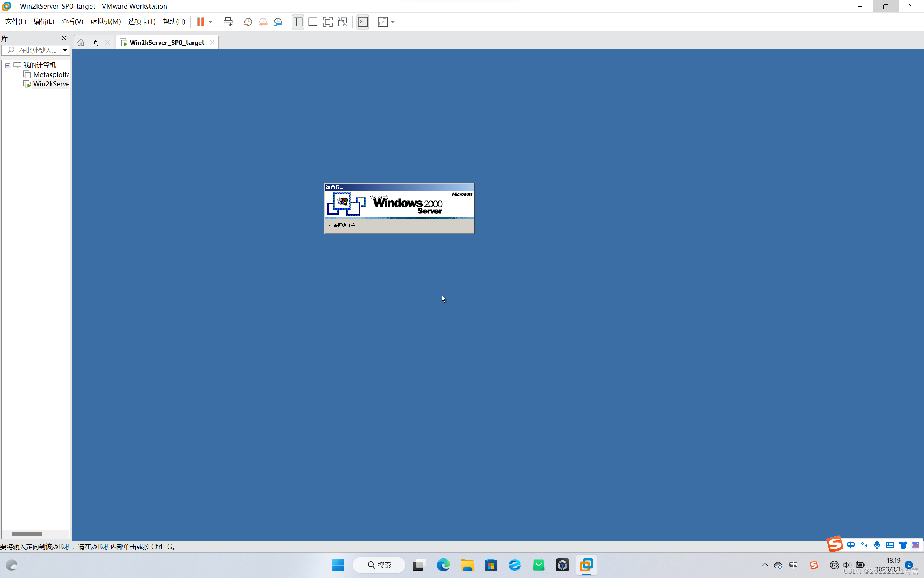Open the 虚拟机(M) menu
Screen dimensions: 924x578
105,21
